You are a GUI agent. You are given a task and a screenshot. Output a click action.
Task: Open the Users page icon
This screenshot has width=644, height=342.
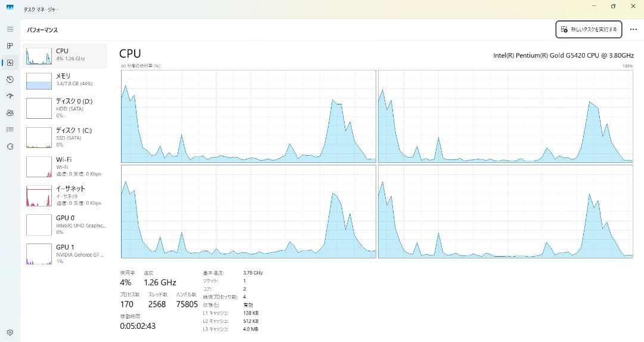tap(10, 113)
